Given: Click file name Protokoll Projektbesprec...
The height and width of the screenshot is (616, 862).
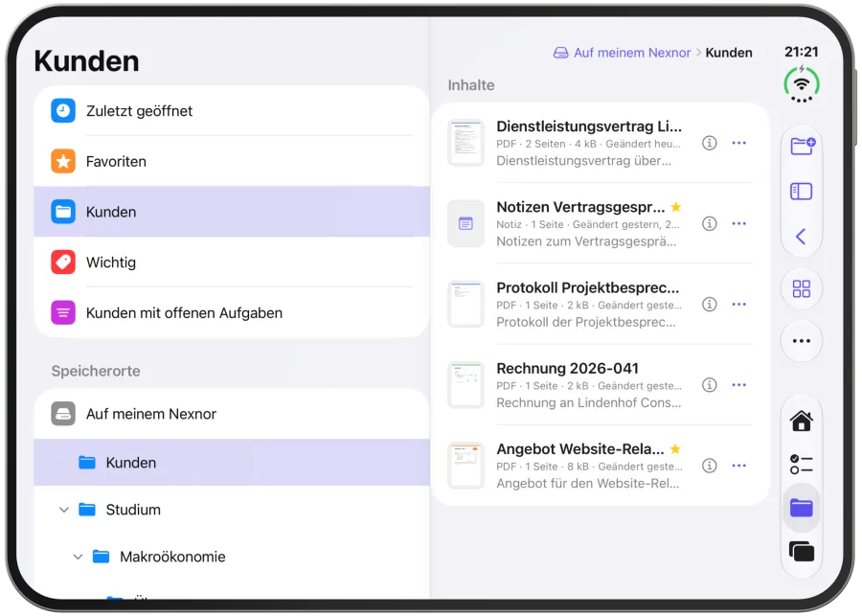Looking at the screenshot, I should coord(588,287).
